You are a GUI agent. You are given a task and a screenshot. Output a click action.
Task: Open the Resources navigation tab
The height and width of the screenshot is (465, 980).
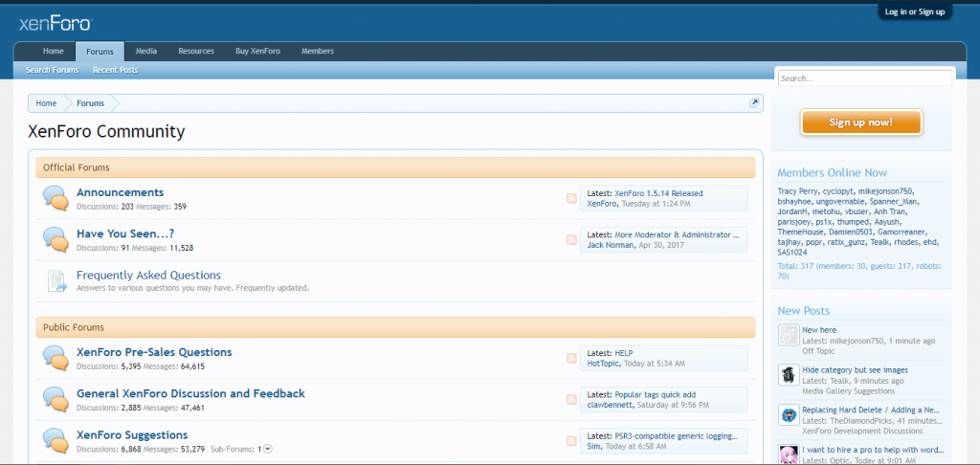pos(196,52)
